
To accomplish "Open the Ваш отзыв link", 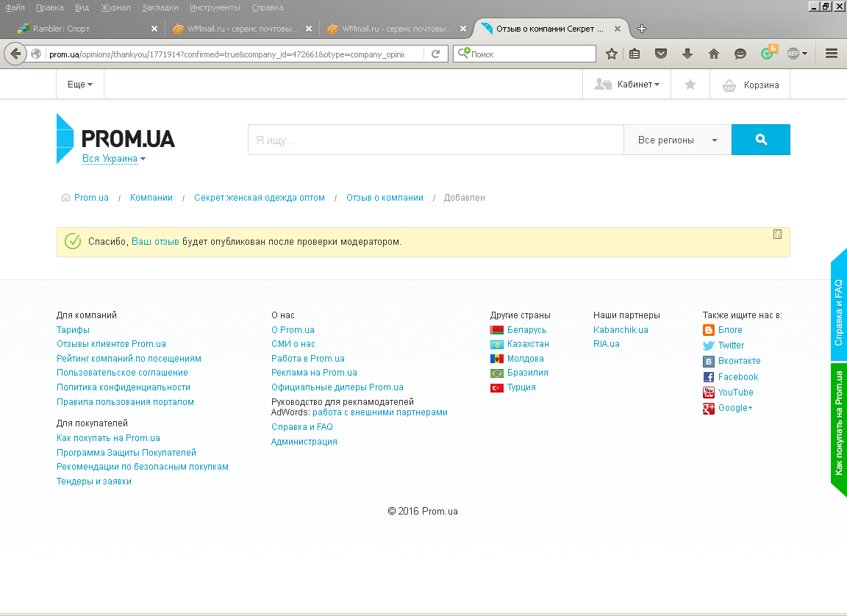I will (x=155, y=241).
